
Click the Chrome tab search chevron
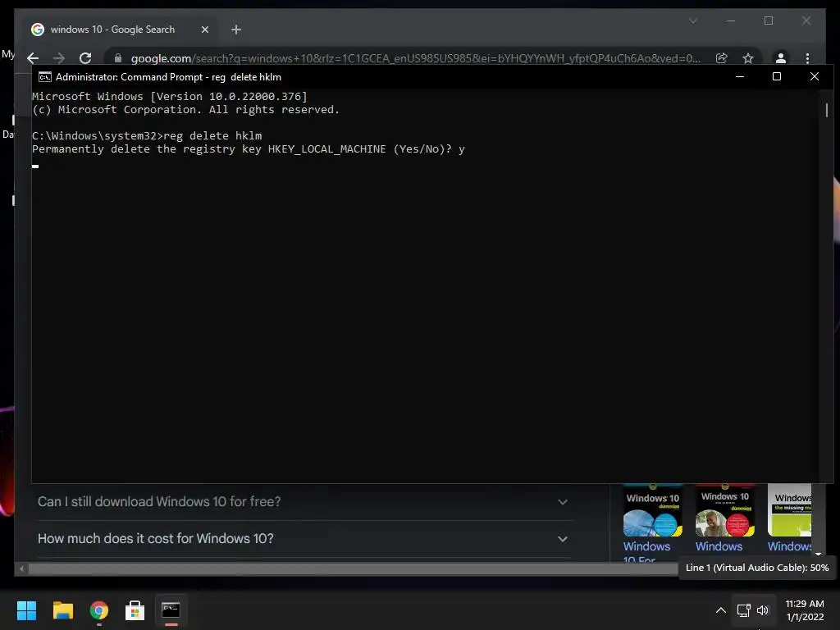tap(693, 21)
